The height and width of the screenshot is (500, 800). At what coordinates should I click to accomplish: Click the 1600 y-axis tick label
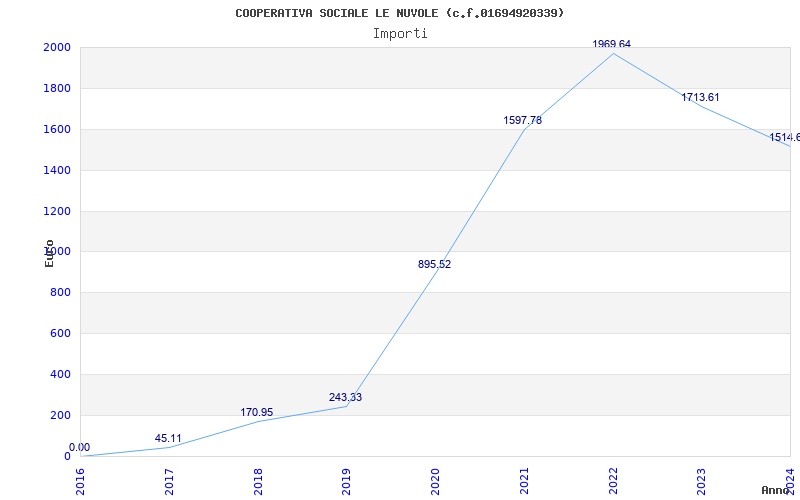57,129
